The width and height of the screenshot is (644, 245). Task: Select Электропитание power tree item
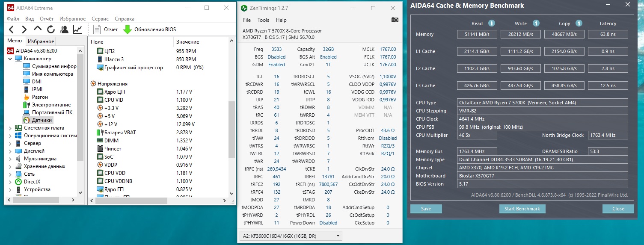pos(47,105)
